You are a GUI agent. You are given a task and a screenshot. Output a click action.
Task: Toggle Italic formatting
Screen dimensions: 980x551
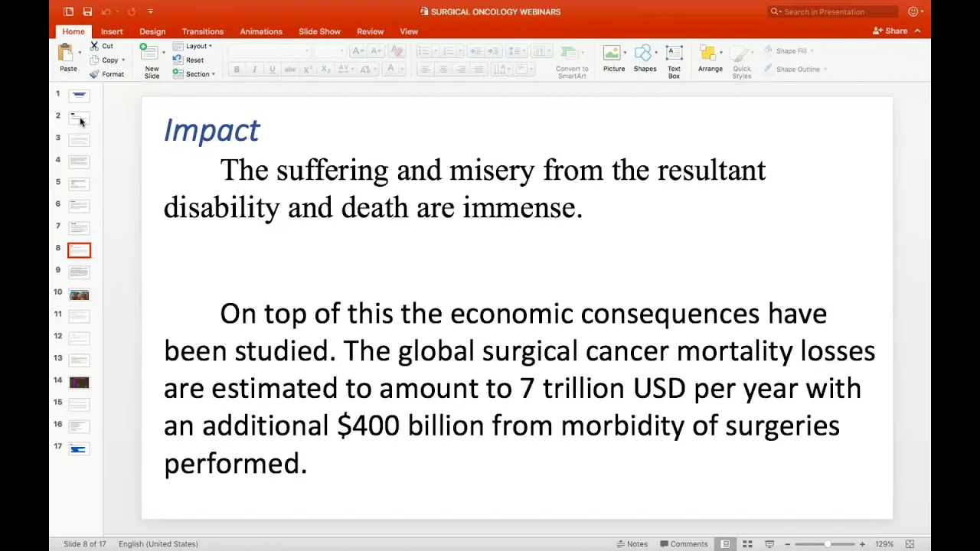click(x=254, y=69)
